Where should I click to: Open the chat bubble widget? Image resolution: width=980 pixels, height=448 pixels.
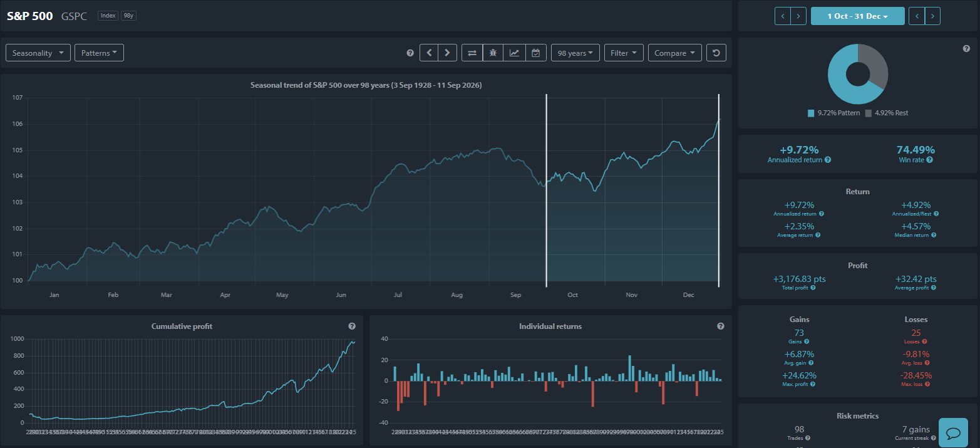click(954, 433)
